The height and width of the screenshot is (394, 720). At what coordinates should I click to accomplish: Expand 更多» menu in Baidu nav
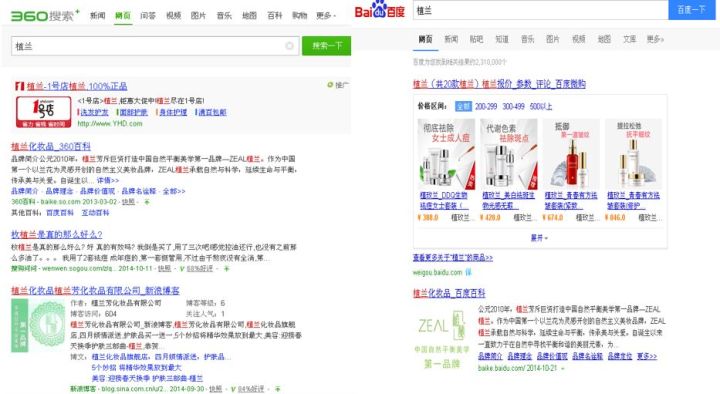pyautogui.click(x=655, y=39)
